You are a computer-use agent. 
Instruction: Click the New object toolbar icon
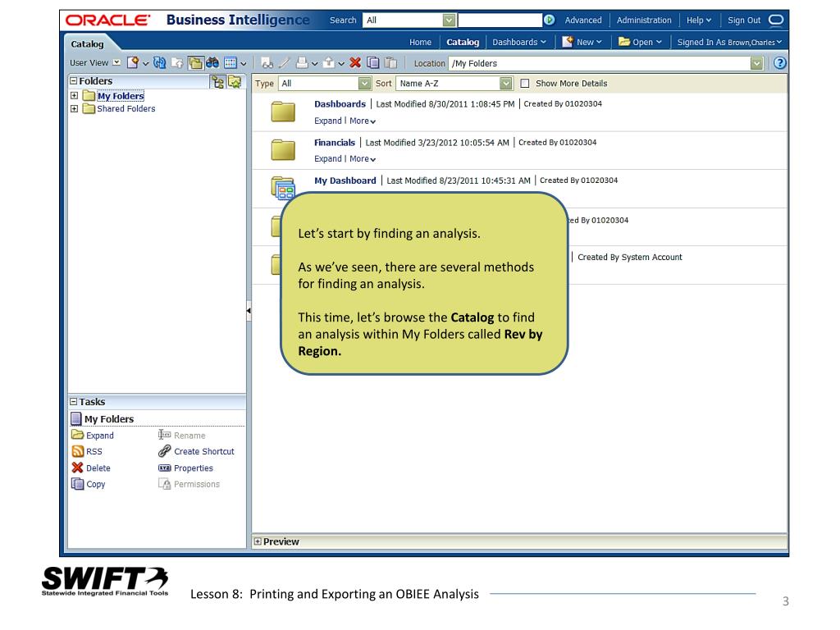coord(132,62)
